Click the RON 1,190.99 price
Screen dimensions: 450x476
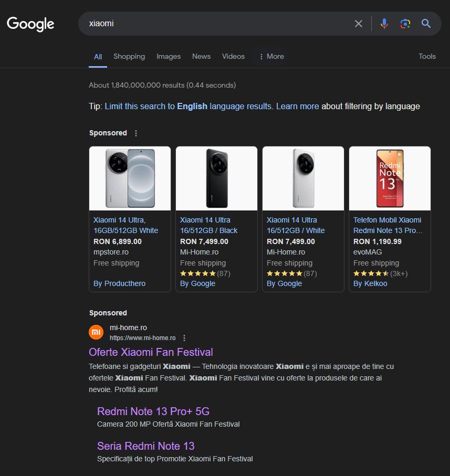pos(378,241)
